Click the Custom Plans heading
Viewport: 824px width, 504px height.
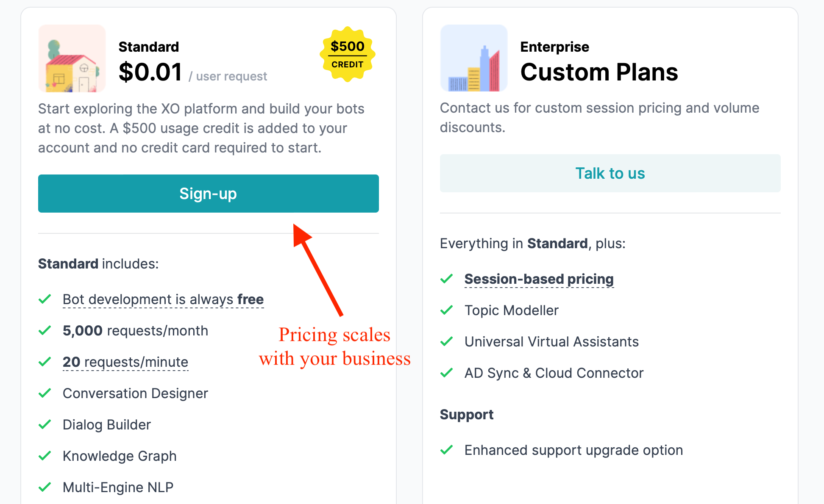(599, 72)
